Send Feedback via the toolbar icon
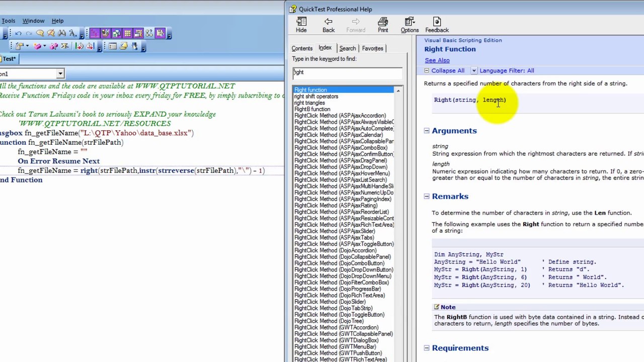The image size is (644, 362). tap(437, 25)
